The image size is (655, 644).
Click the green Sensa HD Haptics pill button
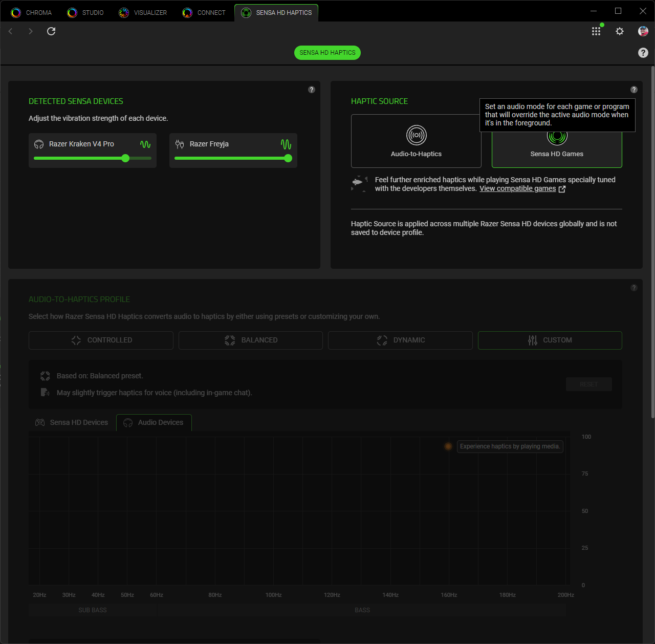[327, 53]
